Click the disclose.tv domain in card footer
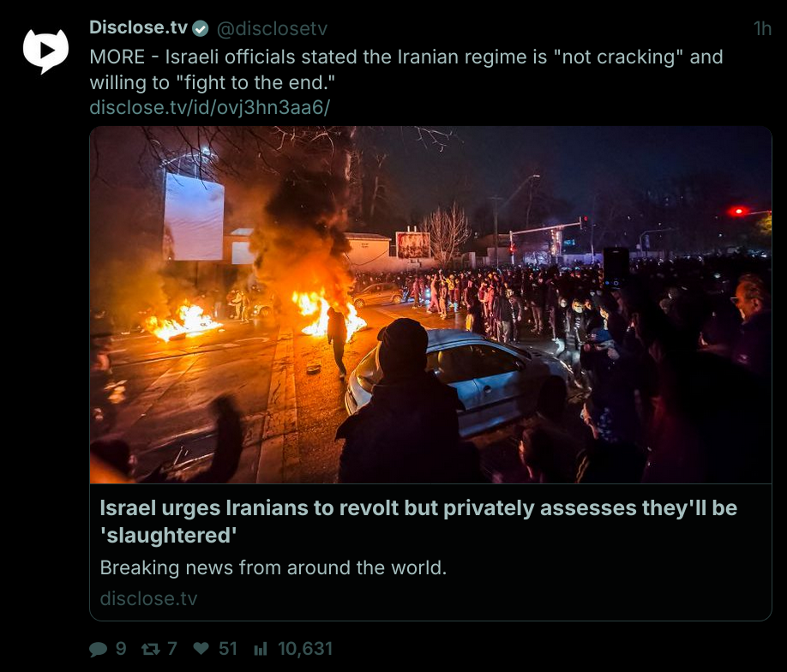 [148, 599]
